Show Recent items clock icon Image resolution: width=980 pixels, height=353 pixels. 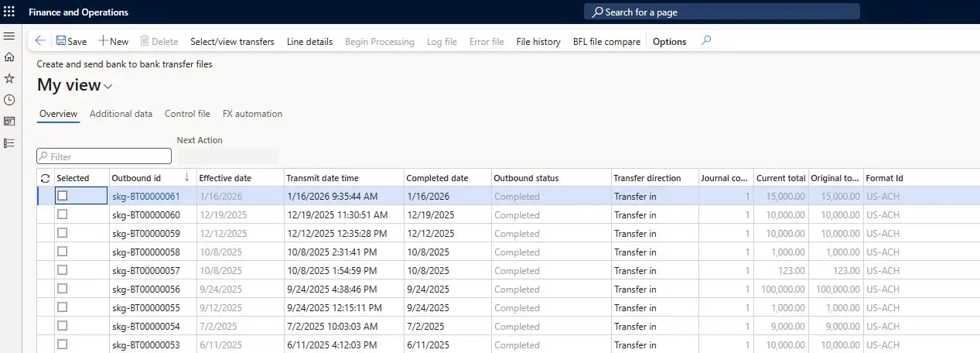pos(9,100)
